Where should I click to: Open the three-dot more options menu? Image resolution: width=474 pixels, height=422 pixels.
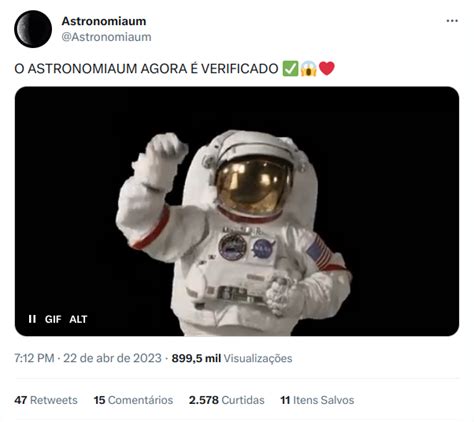(452, 21)
